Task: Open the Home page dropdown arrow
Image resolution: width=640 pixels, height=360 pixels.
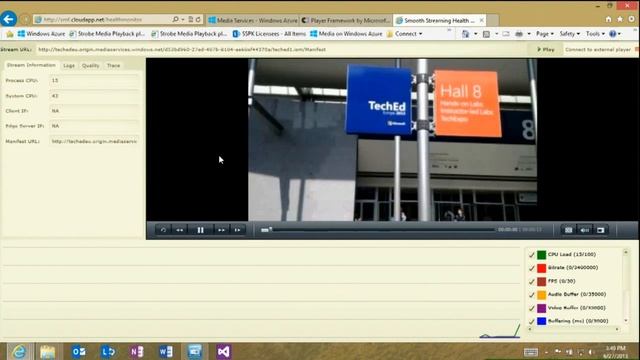Action: pyautogui.click(x=476, y=34)
